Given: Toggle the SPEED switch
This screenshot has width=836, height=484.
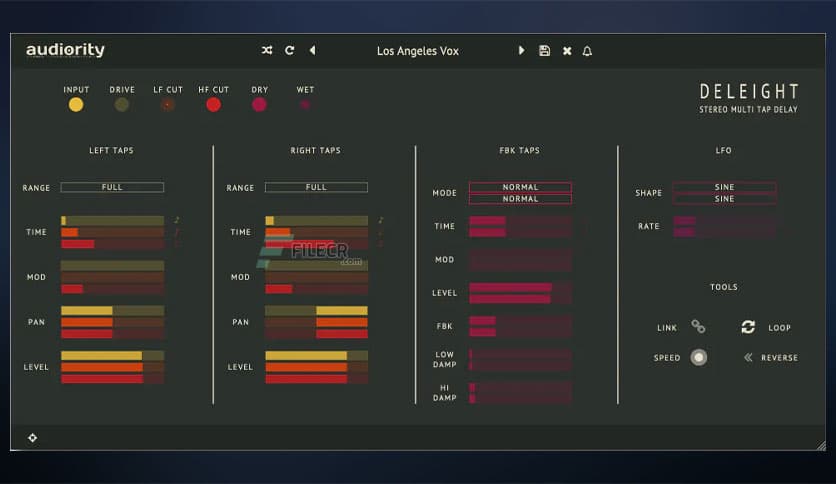Looking at the screenshot, I should pyautogui.click(x=698, y=357).
